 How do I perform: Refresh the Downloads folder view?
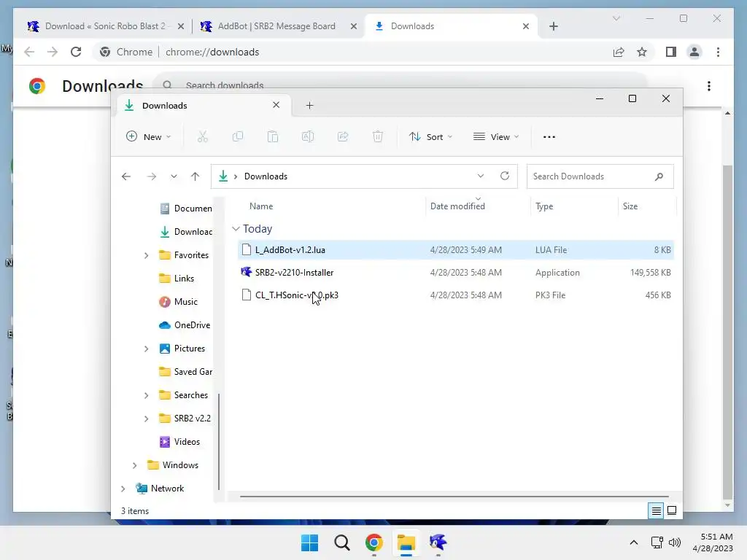(x=505, y=176)
